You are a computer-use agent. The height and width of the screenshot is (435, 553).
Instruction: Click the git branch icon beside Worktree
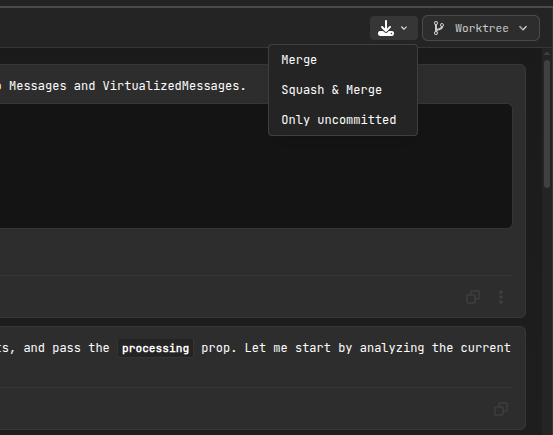(x=438, y=28)
